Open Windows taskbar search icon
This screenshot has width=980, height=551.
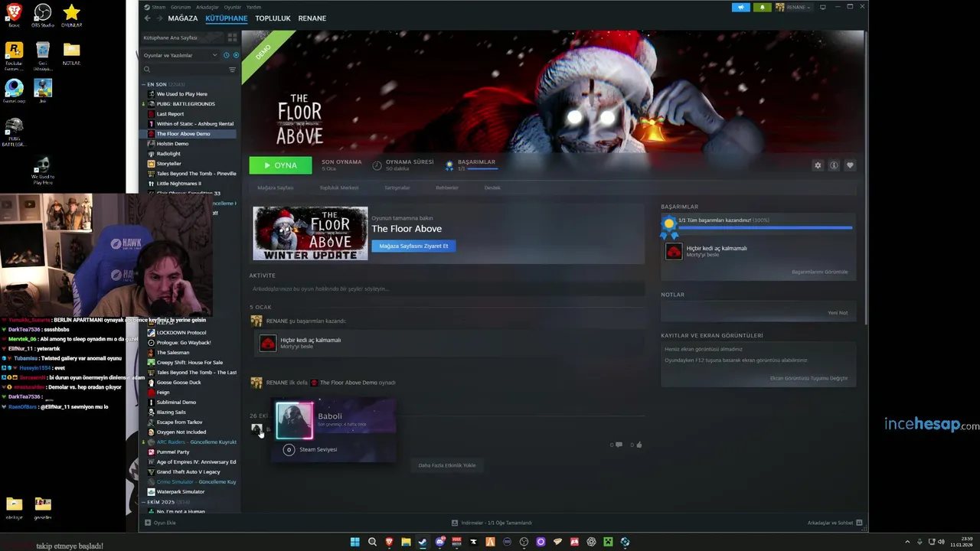click(372, 542)
